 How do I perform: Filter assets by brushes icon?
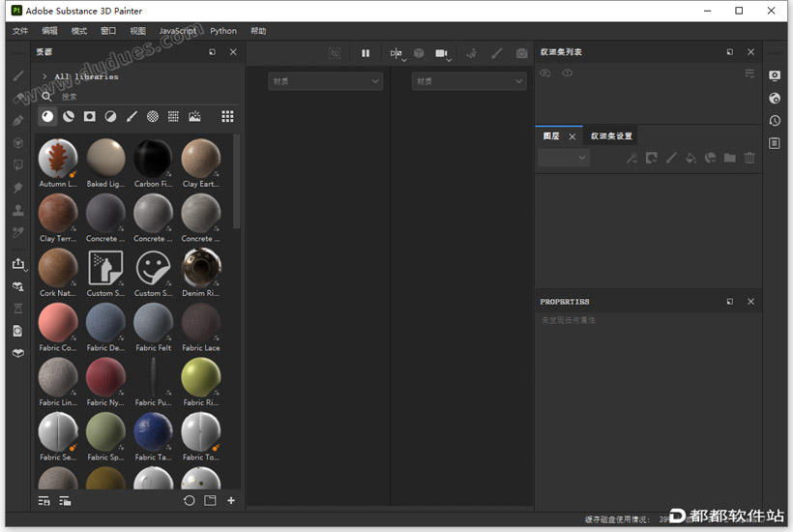132,117
